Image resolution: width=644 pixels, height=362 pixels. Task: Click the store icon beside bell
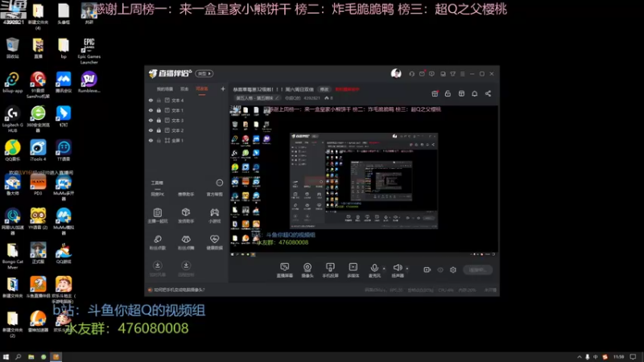point(461,93)
